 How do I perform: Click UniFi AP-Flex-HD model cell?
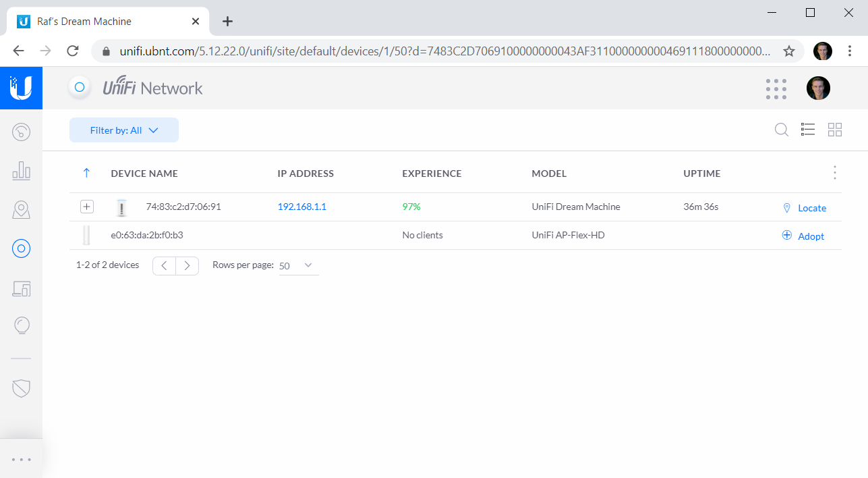pos(568,236)
